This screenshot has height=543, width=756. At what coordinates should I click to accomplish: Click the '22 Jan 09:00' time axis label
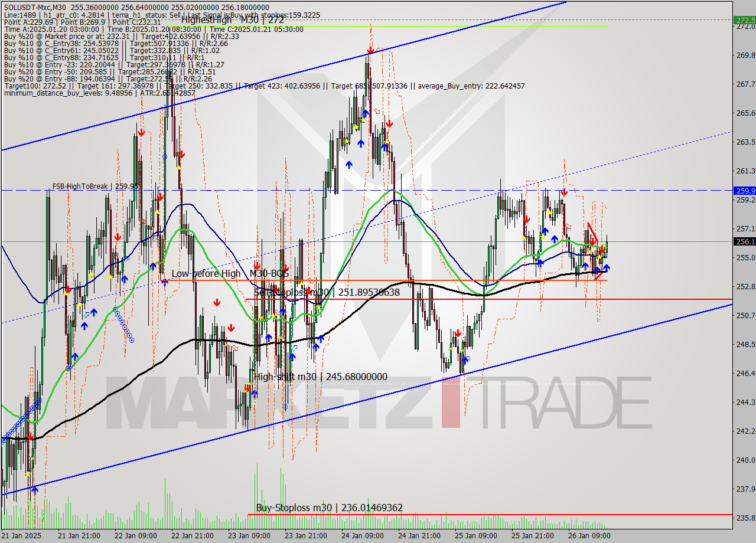coord(135,536)
